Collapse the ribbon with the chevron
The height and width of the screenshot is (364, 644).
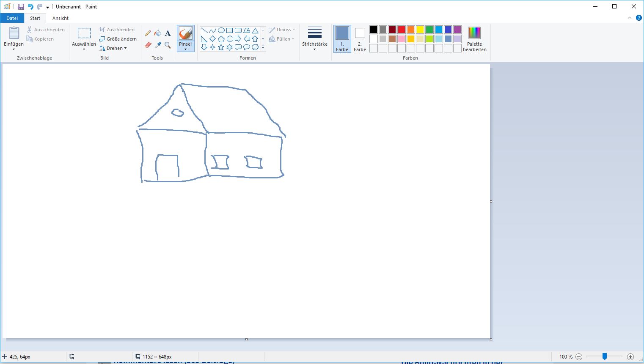pyautogui.click(x=630, y=18)
